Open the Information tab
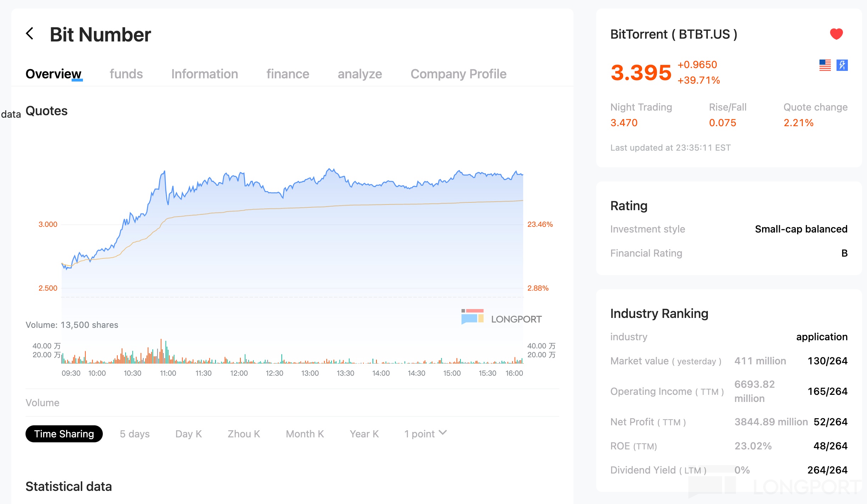The image size is (867, 504). click(205, 74)
